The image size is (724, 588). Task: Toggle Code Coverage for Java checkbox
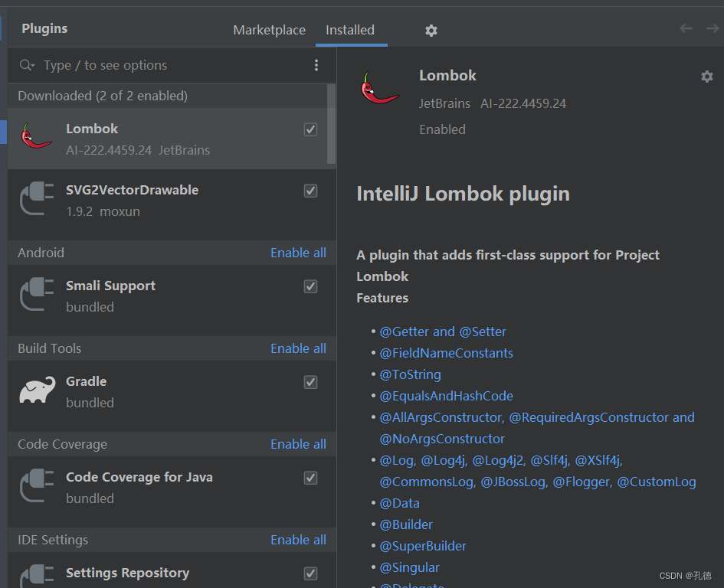click(311, 478)
